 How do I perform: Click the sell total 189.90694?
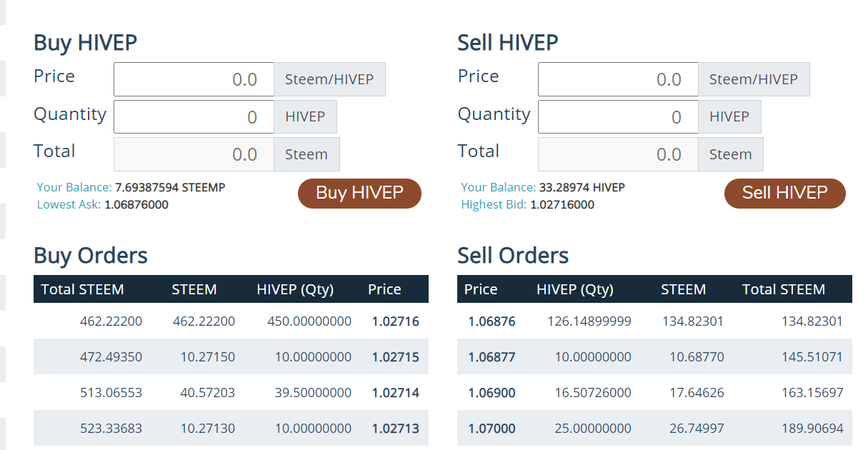click(812, 429)
